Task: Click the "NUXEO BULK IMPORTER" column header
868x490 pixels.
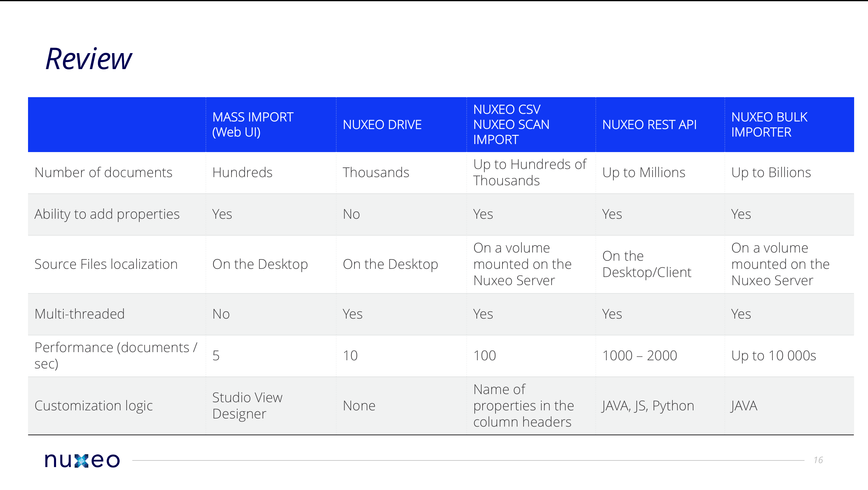Action: coord(769,124)
